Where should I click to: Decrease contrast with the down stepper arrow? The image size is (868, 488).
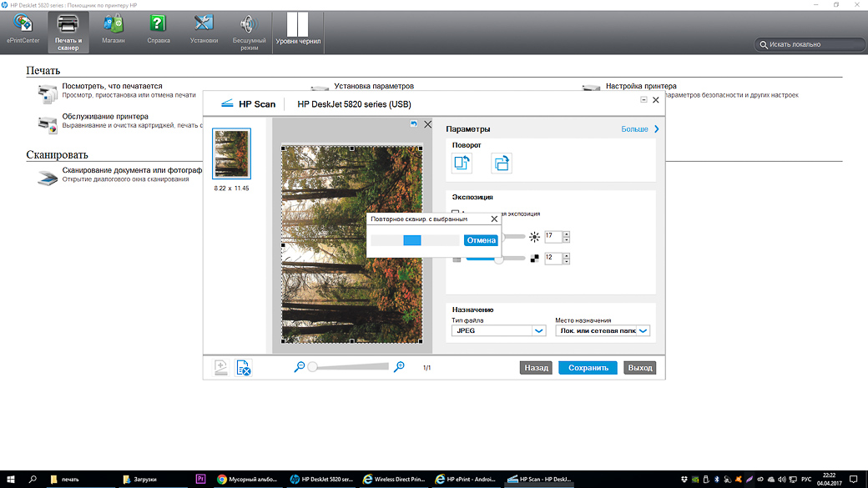pos(567,261)
